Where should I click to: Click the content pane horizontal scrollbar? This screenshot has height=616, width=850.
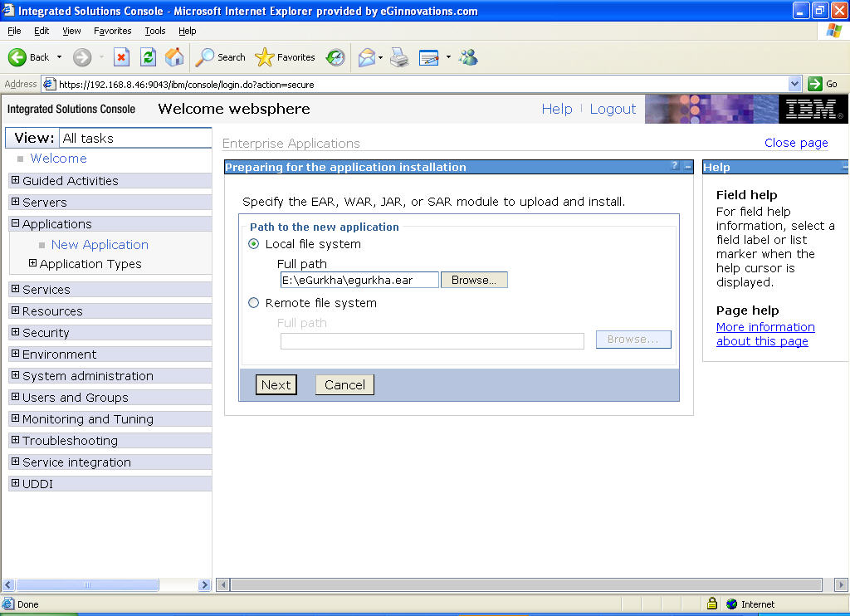tap(526, 584)
